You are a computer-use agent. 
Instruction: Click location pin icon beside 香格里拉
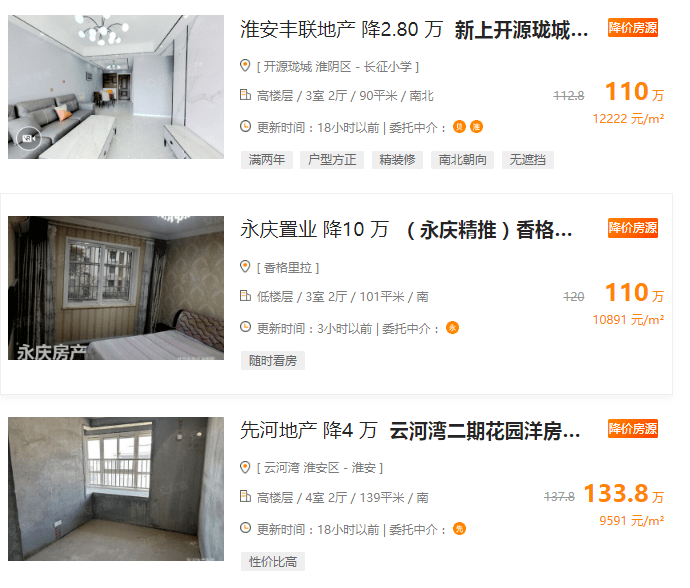245,267
